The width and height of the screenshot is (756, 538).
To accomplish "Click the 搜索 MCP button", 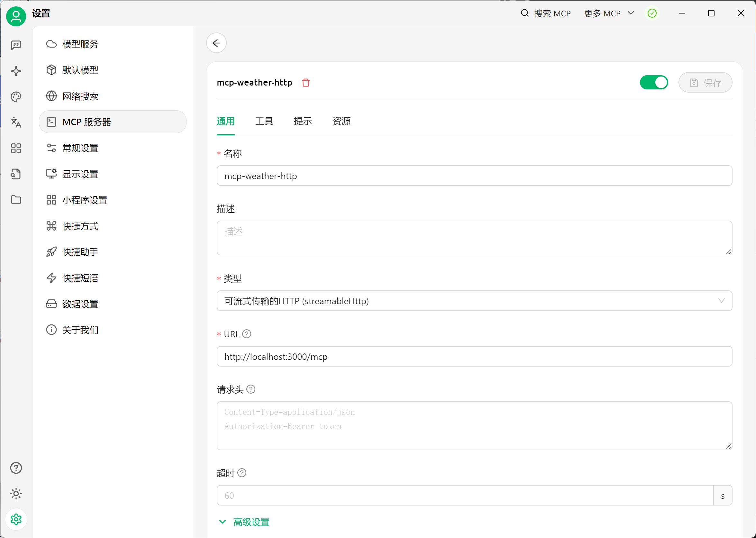I will [x=546, y=13].
